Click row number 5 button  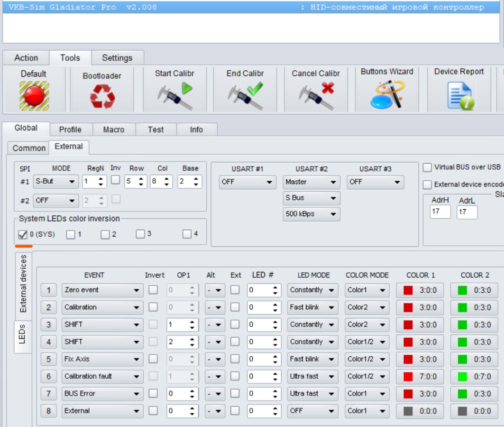[x=48, y=359]
